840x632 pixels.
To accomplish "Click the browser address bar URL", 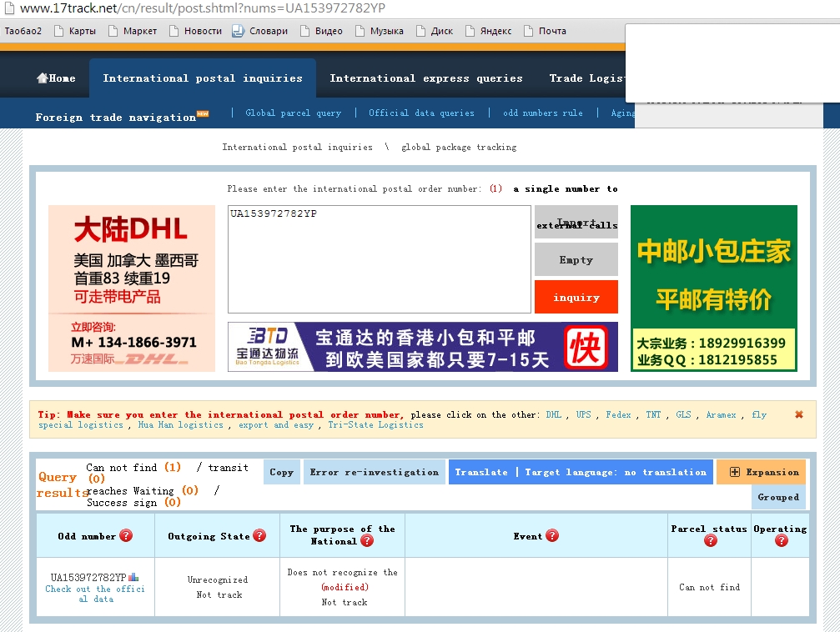I will (203, 8).
